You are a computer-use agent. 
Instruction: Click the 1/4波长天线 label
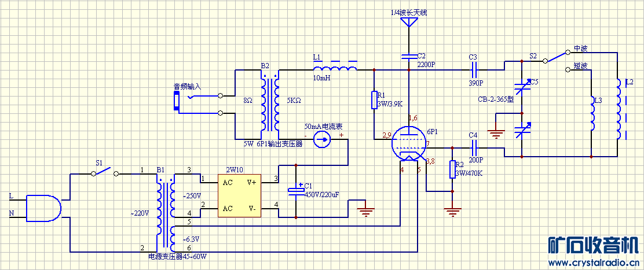tap(409, 13)
